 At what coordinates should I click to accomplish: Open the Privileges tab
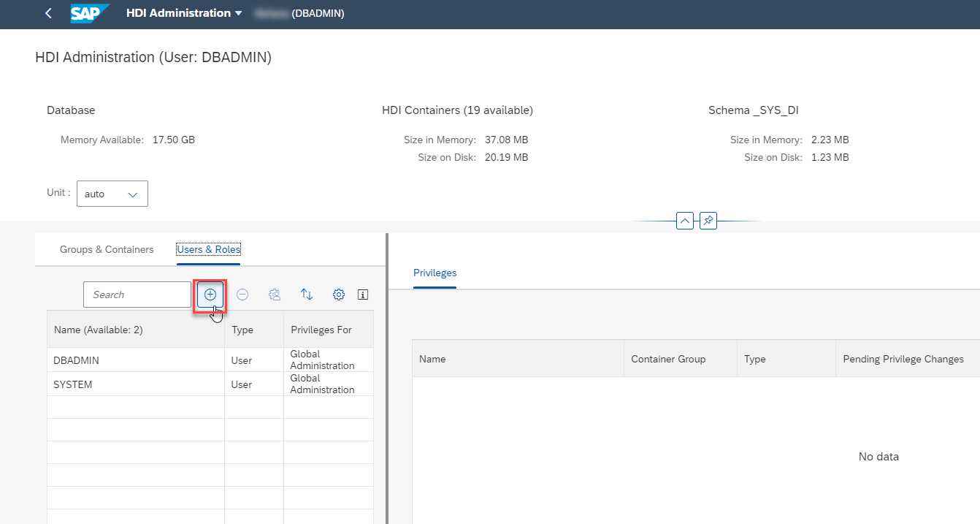tap(435, 273)
